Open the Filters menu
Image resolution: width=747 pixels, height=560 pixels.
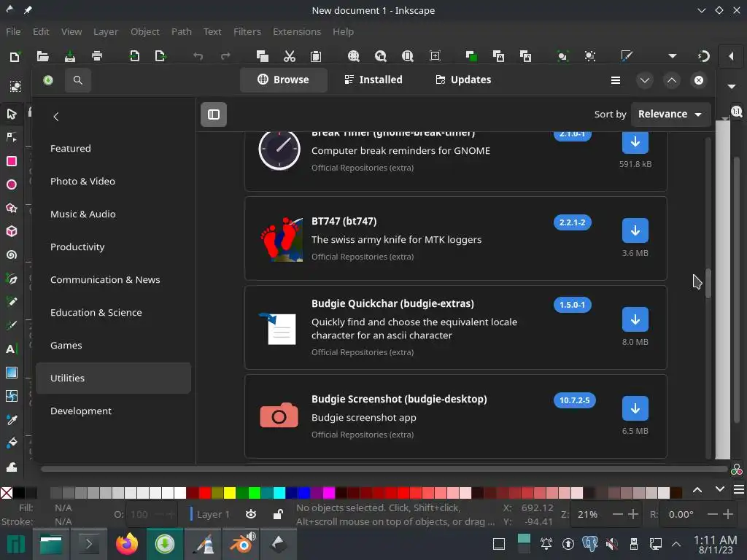pyautogui.click(x=247, y=31)
